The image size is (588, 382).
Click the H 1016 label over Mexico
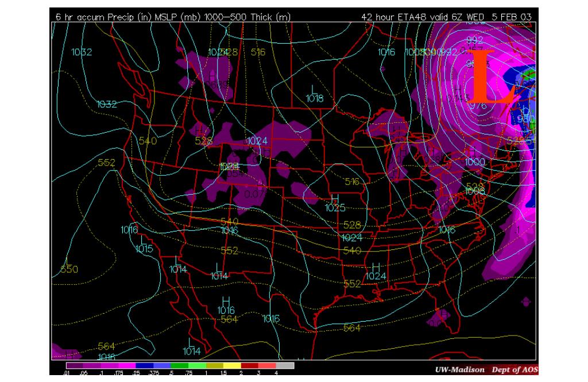pos(226,306)
